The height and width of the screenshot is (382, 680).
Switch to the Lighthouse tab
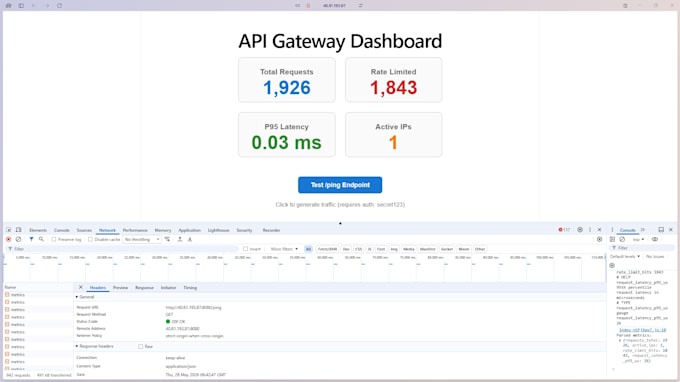tap(219, 230)
